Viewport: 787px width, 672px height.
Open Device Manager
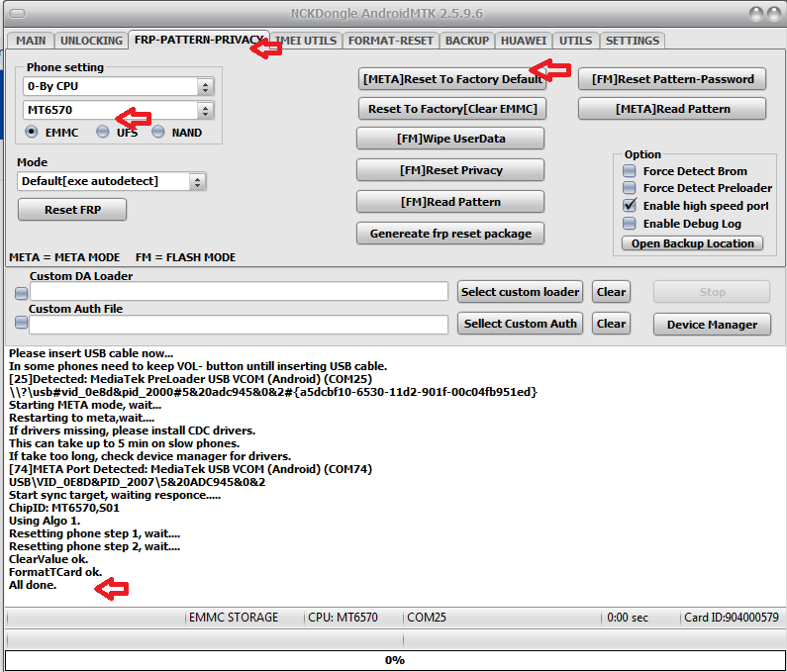(712, 325)
